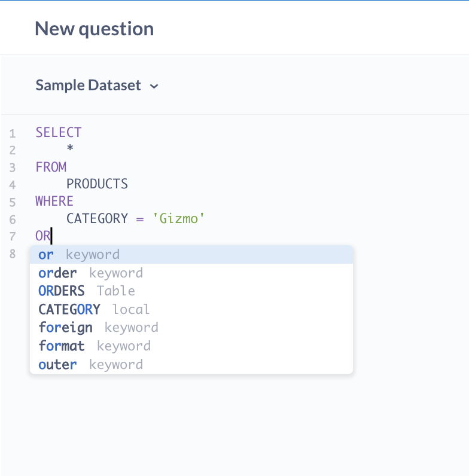
Task: Click the FROM keyword in the editor
Action: 51,167
